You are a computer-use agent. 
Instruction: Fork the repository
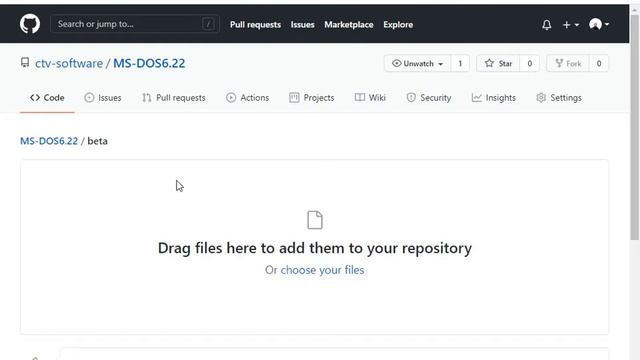(568, 64)
